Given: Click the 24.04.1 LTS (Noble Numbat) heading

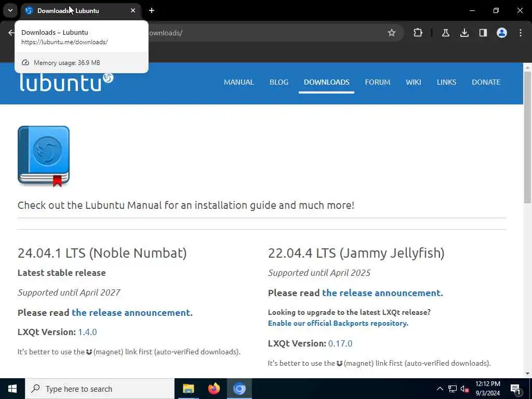Looking at the screenshot, I should coord(102,253).
